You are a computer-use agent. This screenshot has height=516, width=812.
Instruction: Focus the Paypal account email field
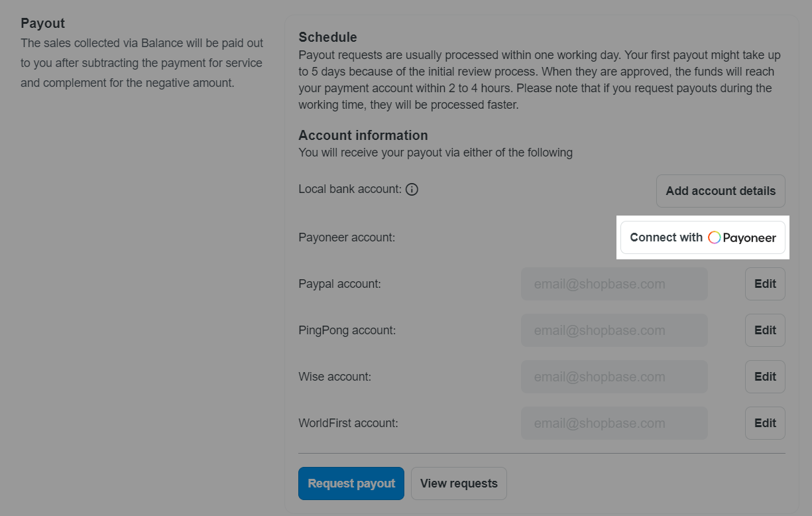tap(614, 284)
